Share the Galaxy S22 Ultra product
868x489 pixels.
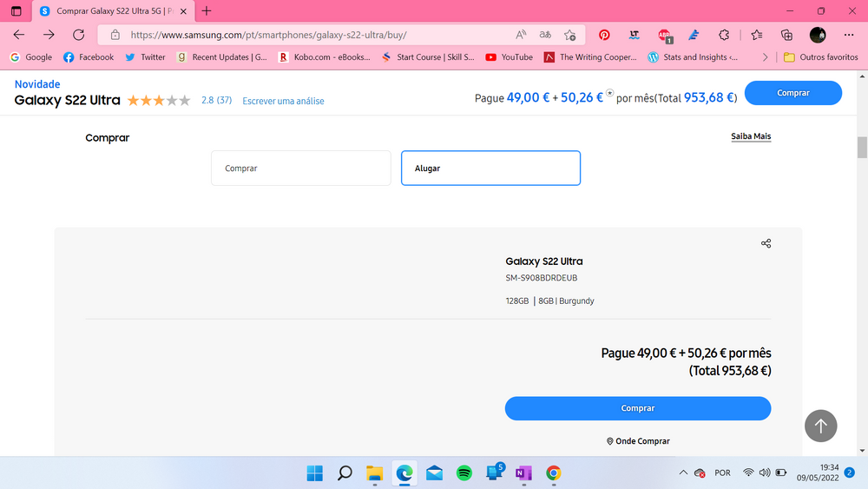pos(766,243)
